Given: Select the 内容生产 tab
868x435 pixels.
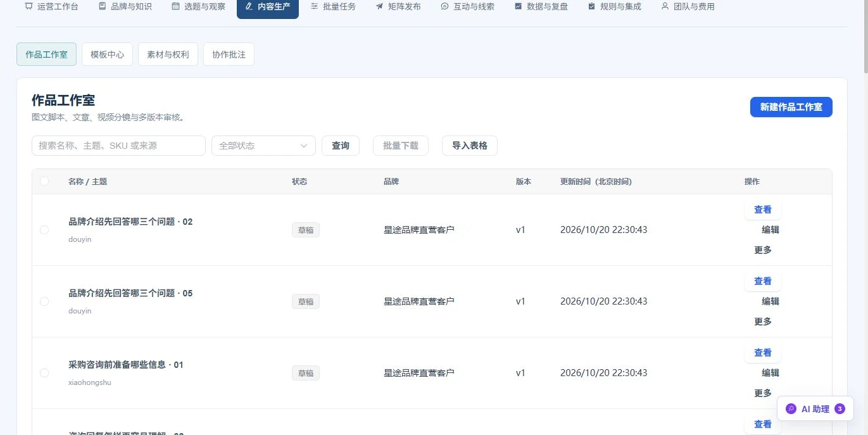Looking at the screenshot, I should pyautogui.click(x=268, y=7).
